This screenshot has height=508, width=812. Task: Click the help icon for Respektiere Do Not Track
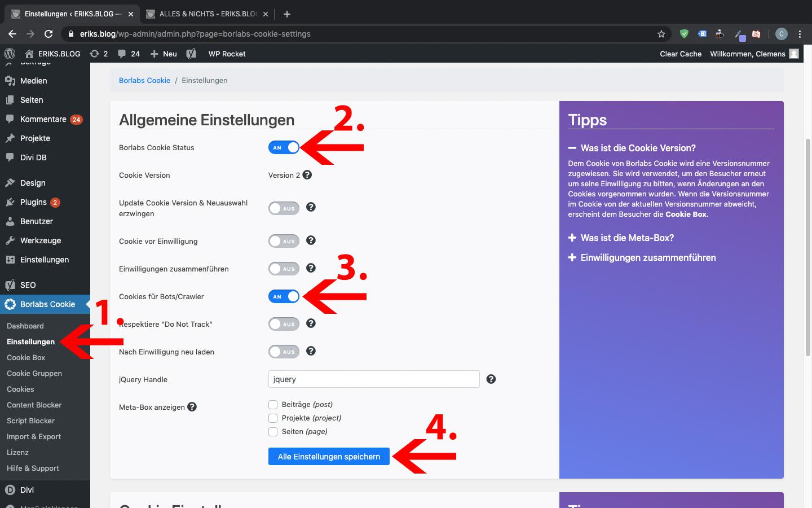click(x=311, y=323)
